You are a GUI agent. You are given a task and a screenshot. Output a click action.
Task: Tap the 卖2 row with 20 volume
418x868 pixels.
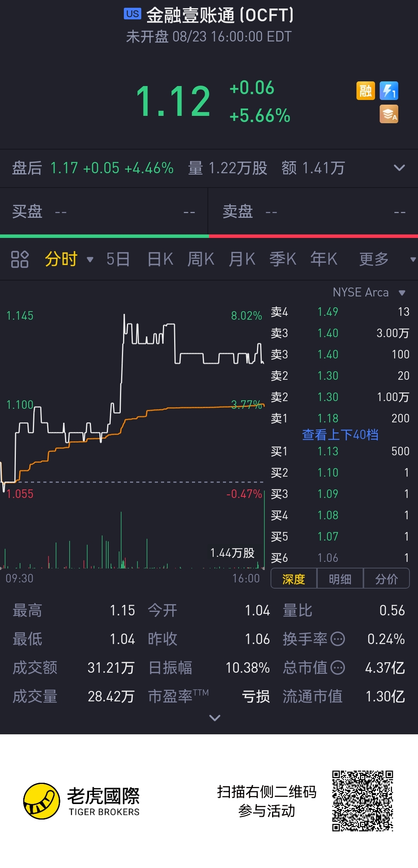[340, 375]
